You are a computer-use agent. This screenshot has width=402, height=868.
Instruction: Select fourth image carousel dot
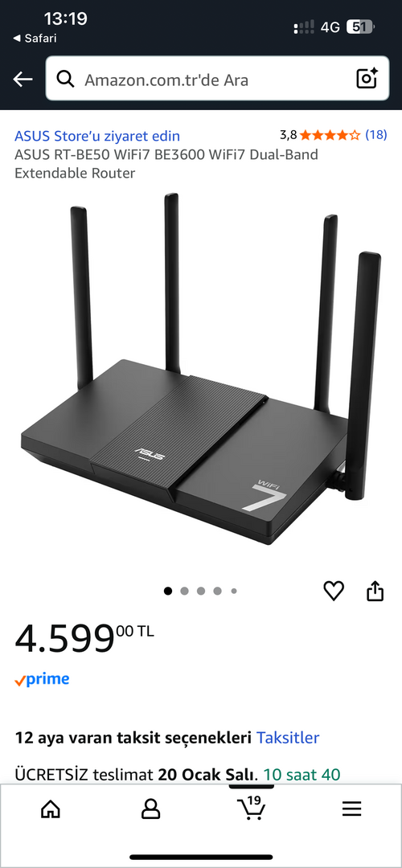218,592
